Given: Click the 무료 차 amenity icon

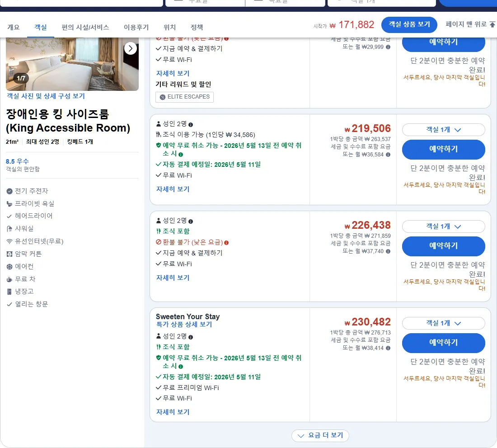Looking at the screenshot, I should point(9,279).
